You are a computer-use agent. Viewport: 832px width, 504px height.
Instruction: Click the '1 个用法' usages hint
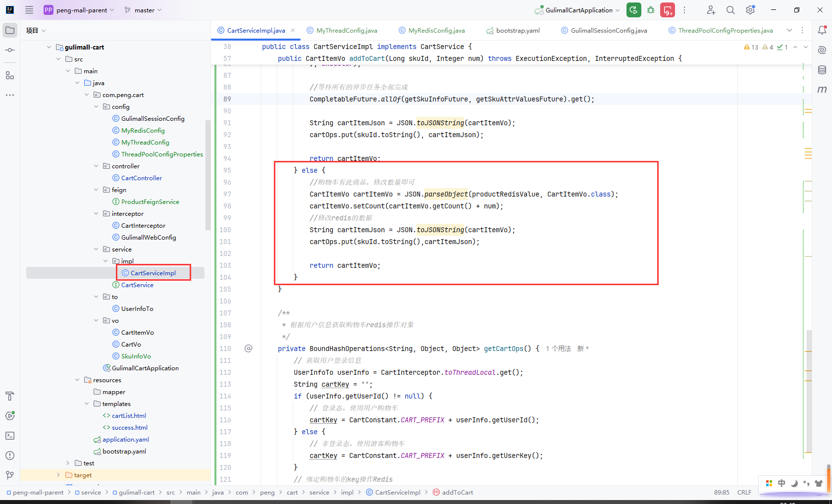pyautogui.click(x=558, y=349)
